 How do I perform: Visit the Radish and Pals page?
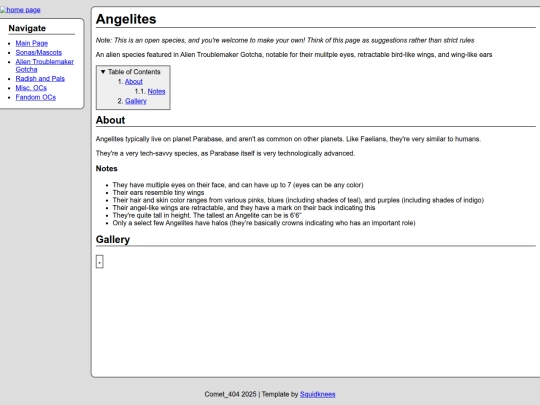(40, 79)
